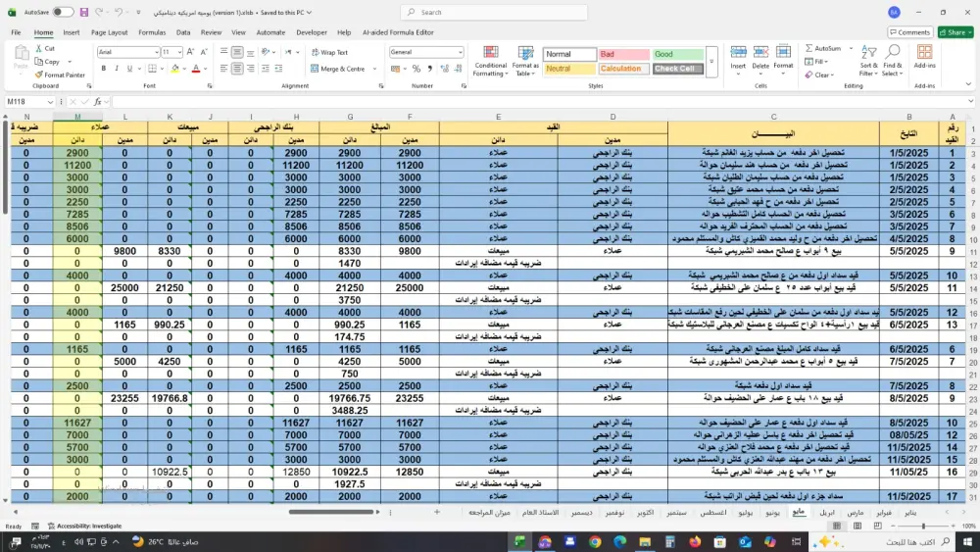
Task: Open the General number format dropdown
Action: click(460, 52)
